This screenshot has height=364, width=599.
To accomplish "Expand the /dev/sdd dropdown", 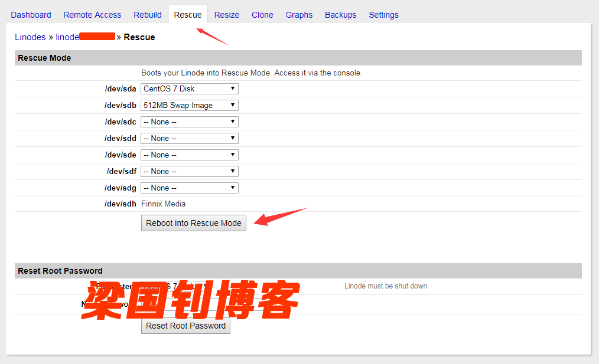I will [190, 139].
